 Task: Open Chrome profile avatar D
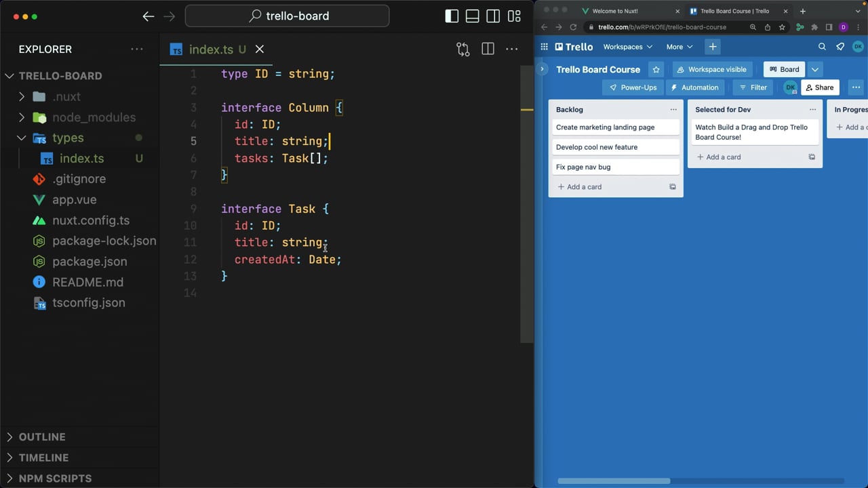click(844, 27)
